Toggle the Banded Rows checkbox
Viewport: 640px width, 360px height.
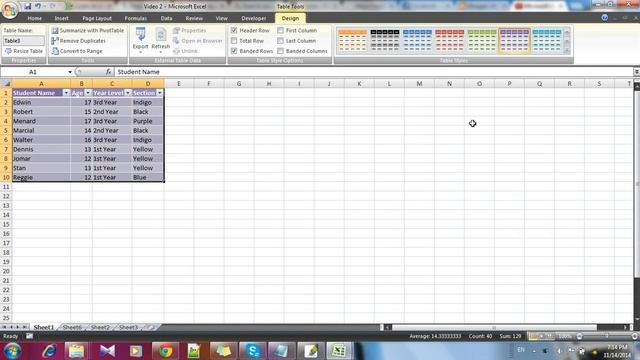tap(234, 51)
